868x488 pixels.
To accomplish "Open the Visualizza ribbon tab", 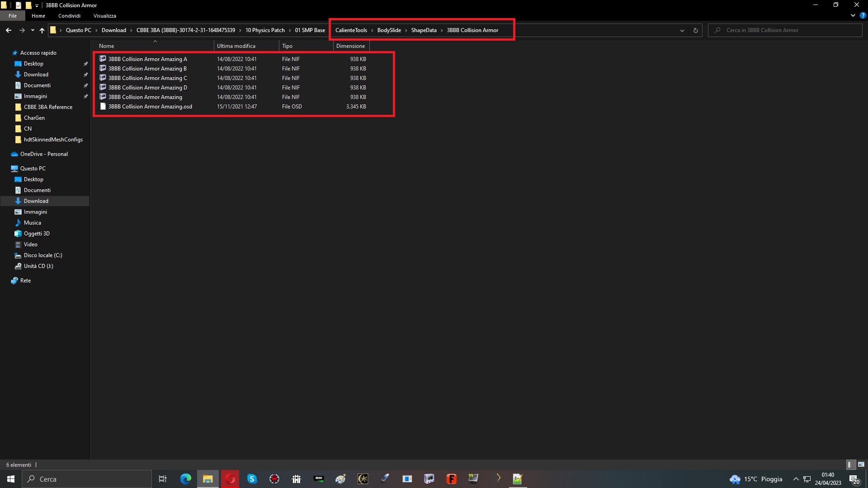I will [104, 16].
